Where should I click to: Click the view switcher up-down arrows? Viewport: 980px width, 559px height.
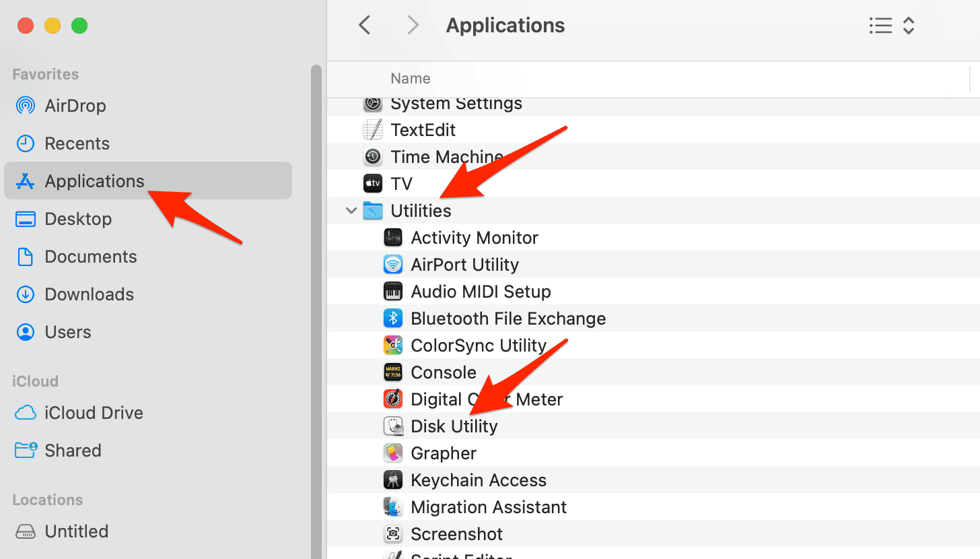coord(909,26)
